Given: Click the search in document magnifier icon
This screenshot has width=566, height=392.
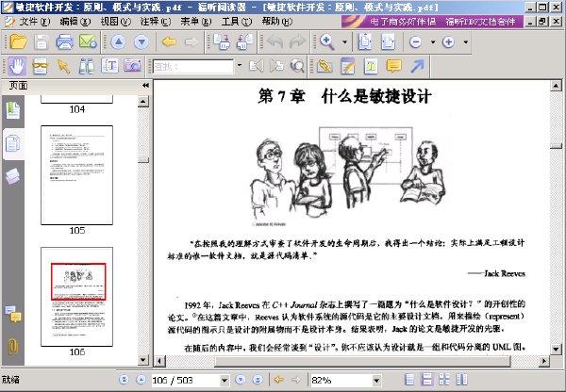Looking at the screenshot, I should [x=297, y=66].
